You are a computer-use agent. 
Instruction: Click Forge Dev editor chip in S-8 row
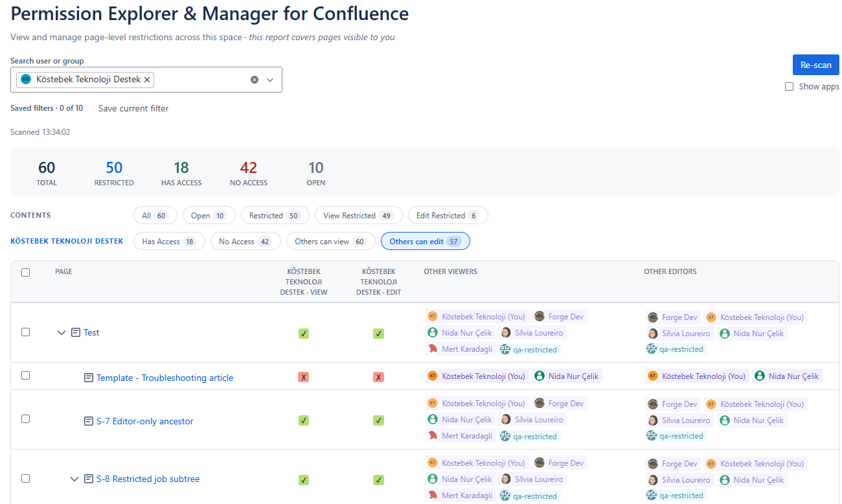pos(673,464)
